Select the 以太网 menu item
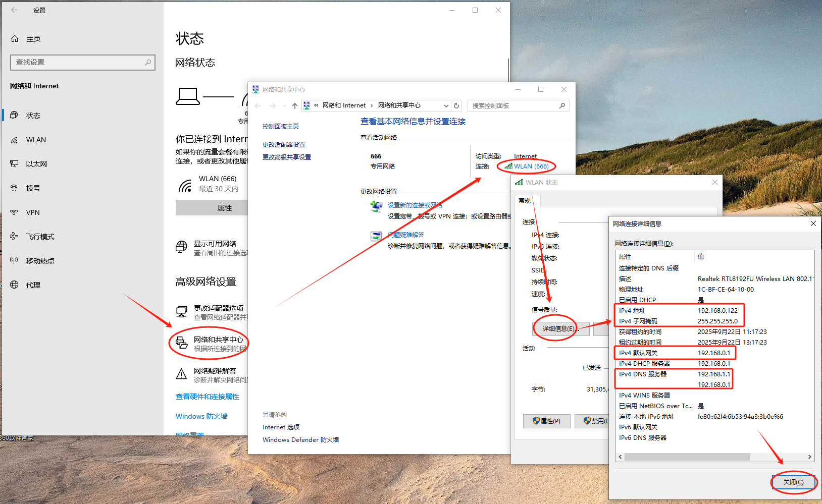 point(36,164)
